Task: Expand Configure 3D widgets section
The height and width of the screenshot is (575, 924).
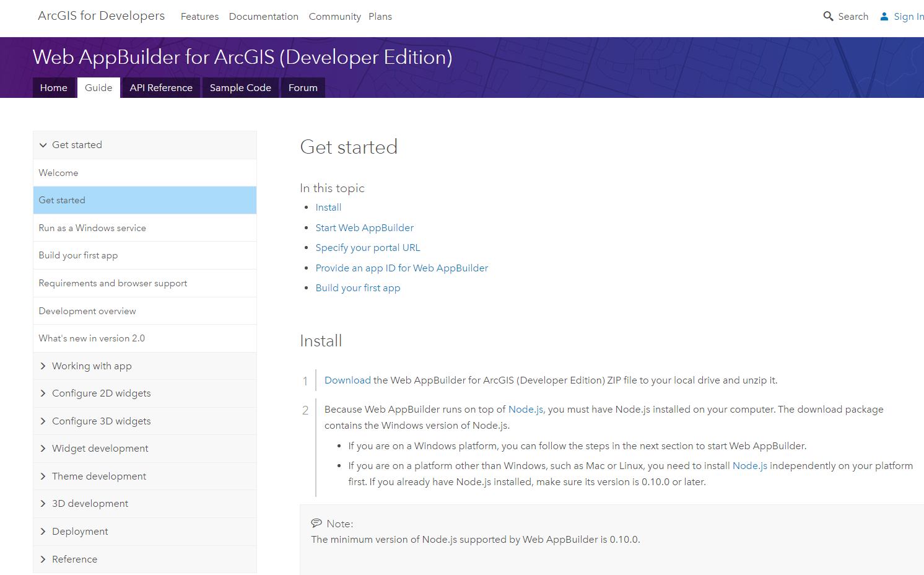Action: coord(145,421)
